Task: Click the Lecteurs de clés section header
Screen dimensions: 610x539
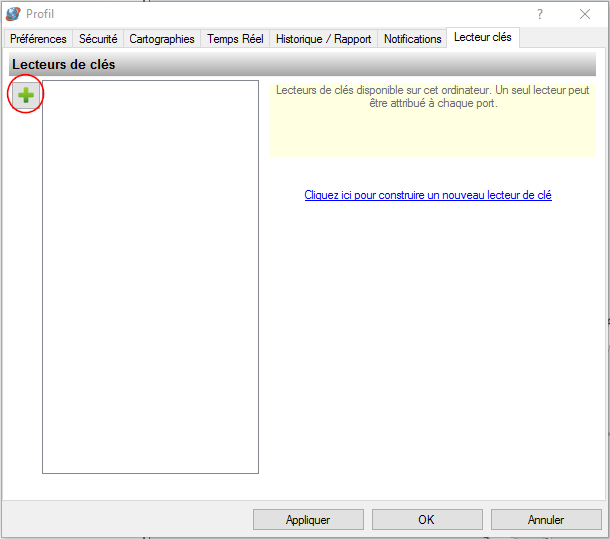Action: coord(64,65)
